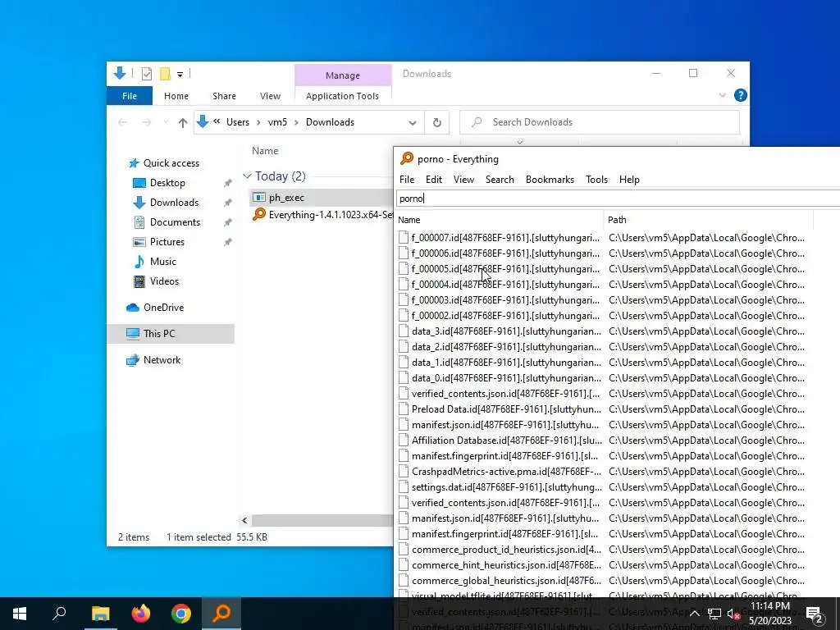The height and width of the screenshot is (630, 840).
Task: Click the network tray icon
Action: click(x=714, y=614)
